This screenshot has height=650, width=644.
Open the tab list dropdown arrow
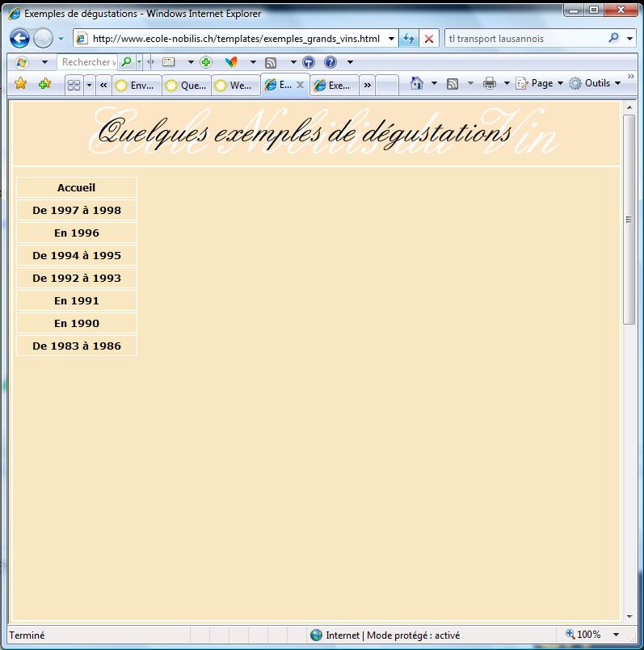(89, 86)
